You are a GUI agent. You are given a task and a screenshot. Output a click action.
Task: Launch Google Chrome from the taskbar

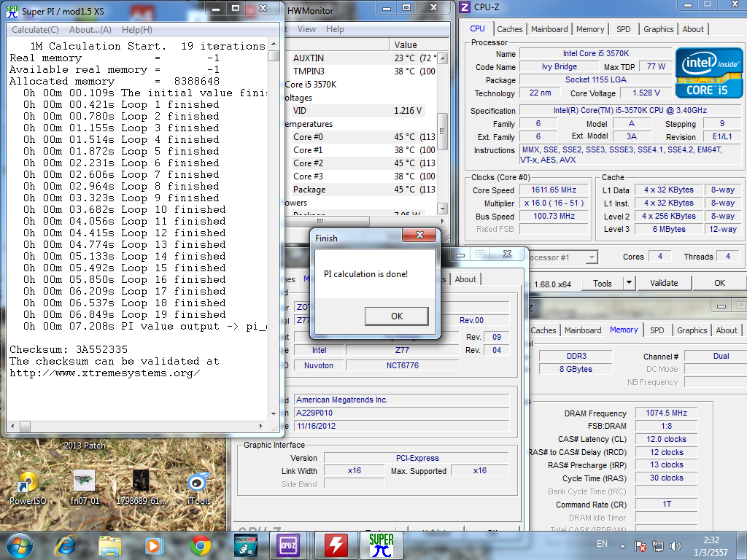201,545
